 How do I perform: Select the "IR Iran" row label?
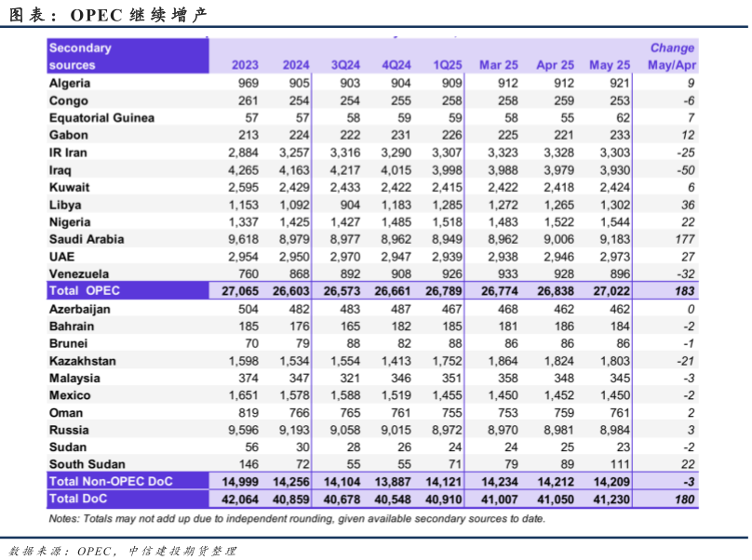tap(68, 153)
